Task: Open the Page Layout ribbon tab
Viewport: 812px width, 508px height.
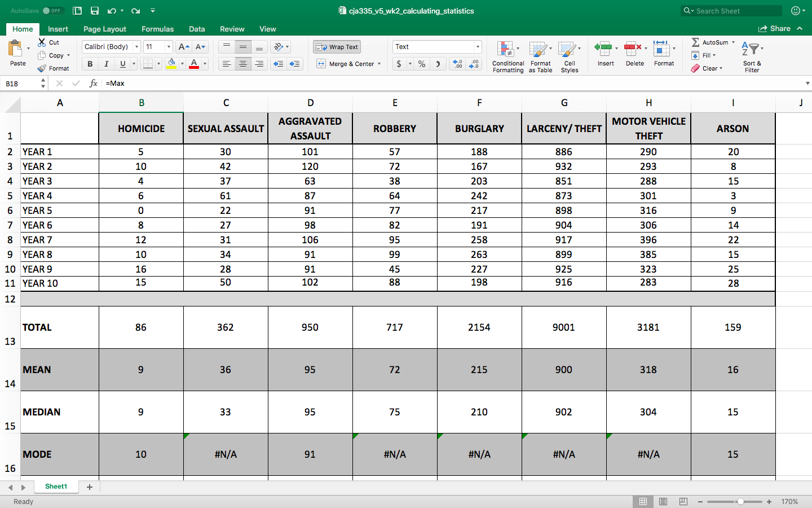Action: 105,29
